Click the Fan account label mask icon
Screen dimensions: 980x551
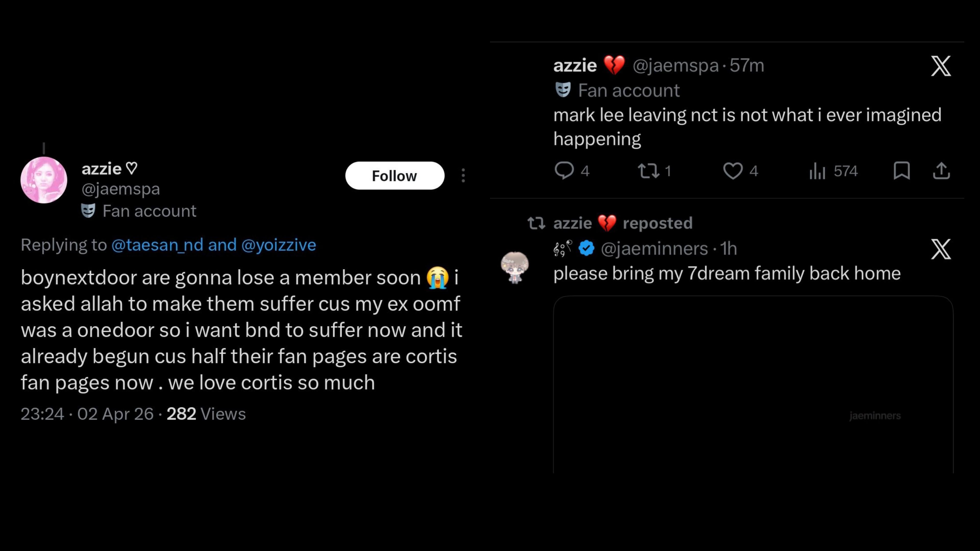[88, 211]
